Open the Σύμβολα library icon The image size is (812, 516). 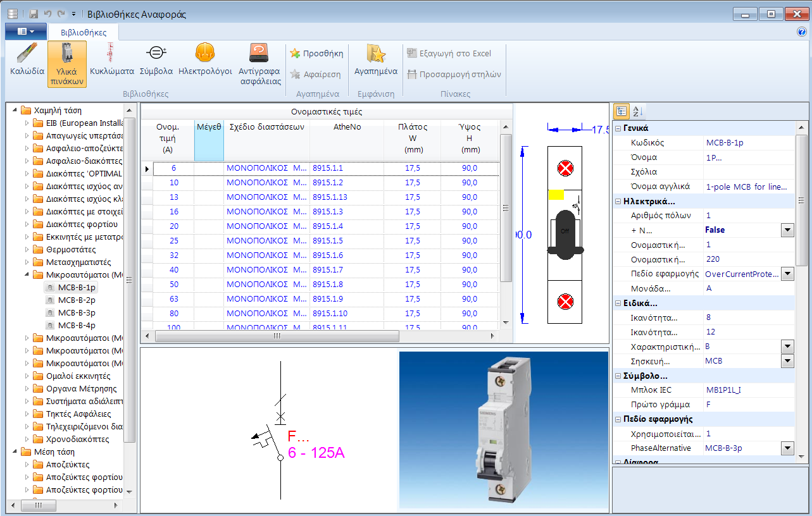155,60
